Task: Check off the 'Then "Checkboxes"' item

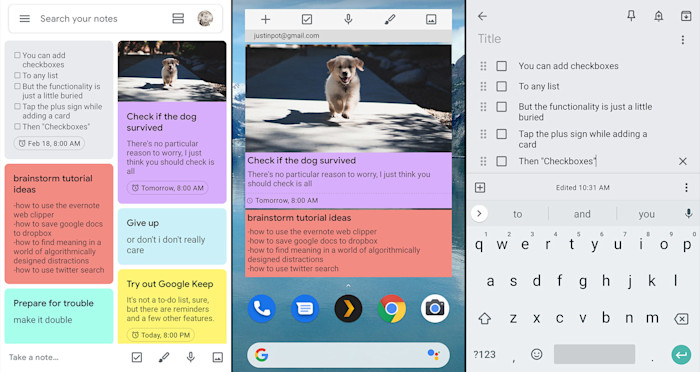Action: tap(501, 161)
